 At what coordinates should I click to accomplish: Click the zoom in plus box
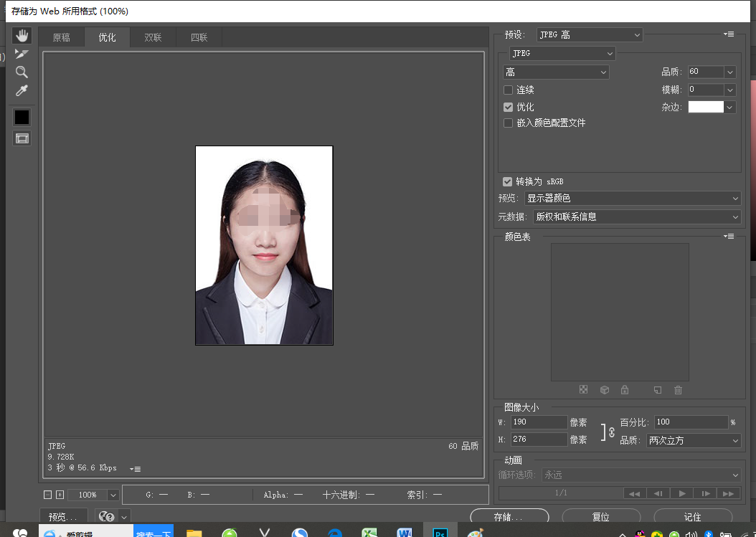60,495
